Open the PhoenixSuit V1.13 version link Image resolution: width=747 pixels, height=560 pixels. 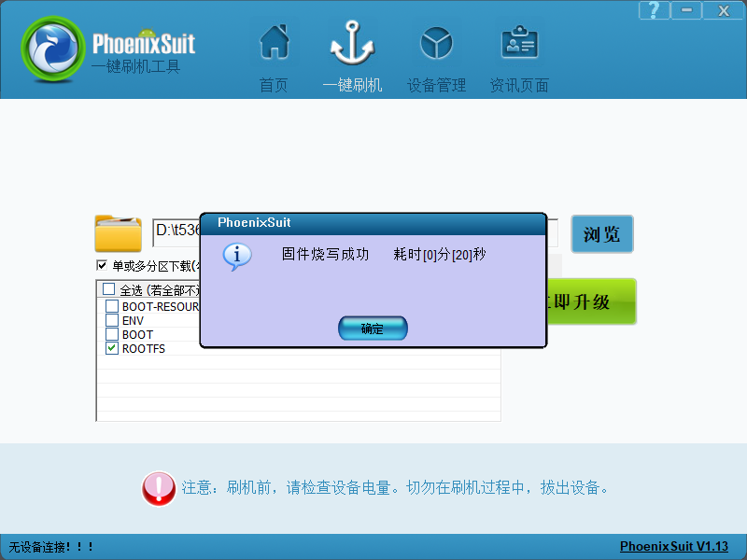(673, 547)
